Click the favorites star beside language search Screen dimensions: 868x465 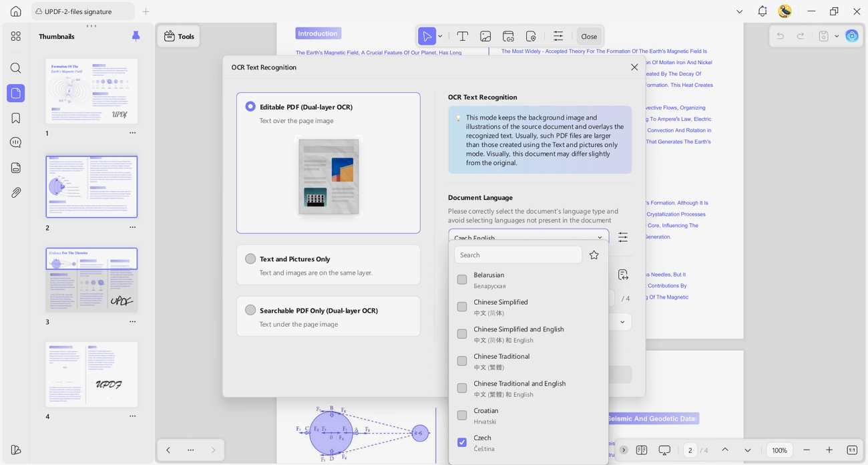(x=594, y=255)
